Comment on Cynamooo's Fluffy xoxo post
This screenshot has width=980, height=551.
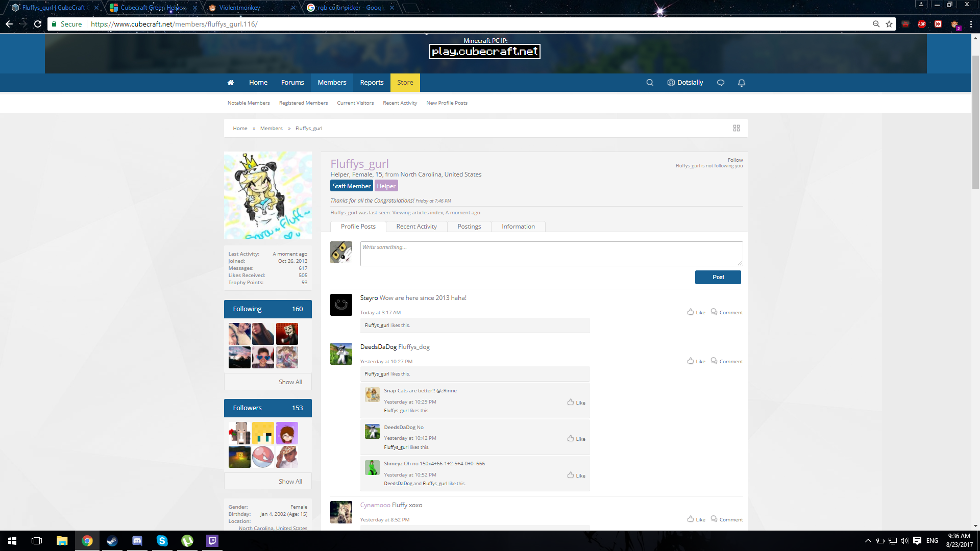click(x=727, y=519)
